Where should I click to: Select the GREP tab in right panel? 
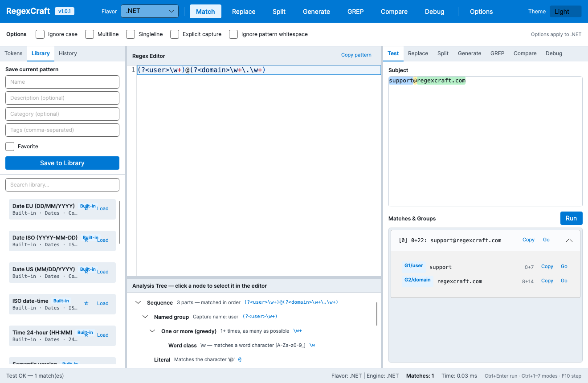point(497,53)
